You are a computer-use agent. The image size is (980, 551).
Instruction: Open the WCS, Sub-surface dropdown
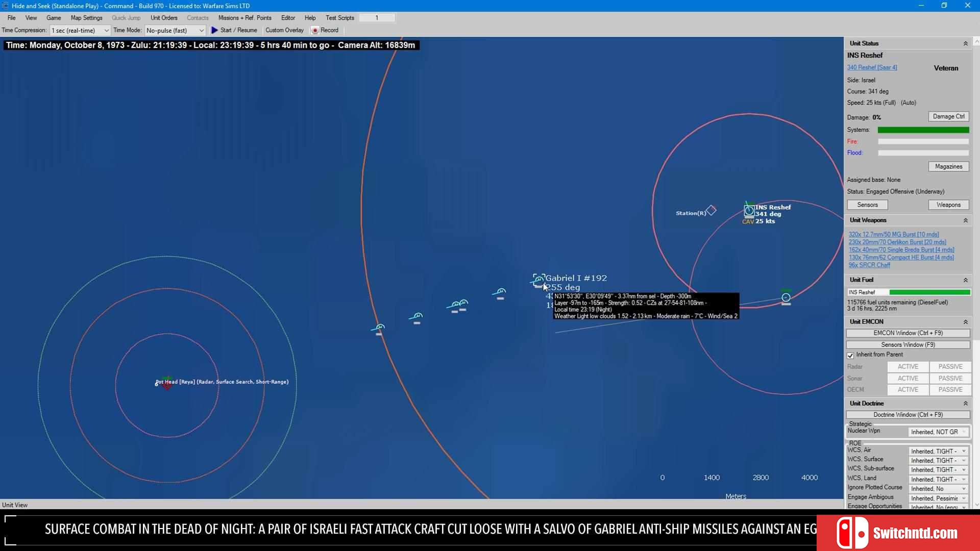click(939, 470)
